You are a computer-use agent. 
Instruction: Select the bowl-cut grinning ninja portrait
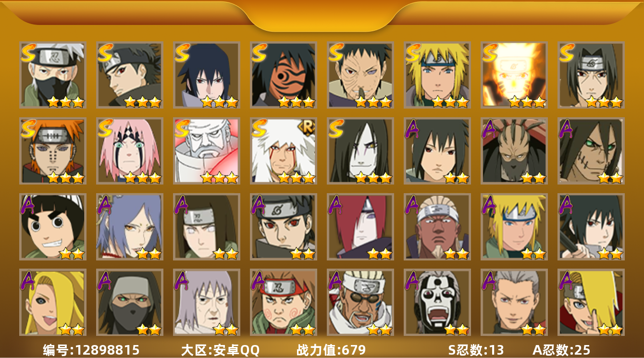(x=53, y=227)
